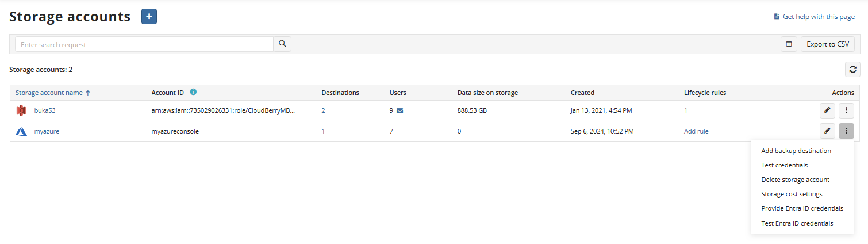Edit myazure with the pencil icon
868x244 pixels.
coord(827,131)
